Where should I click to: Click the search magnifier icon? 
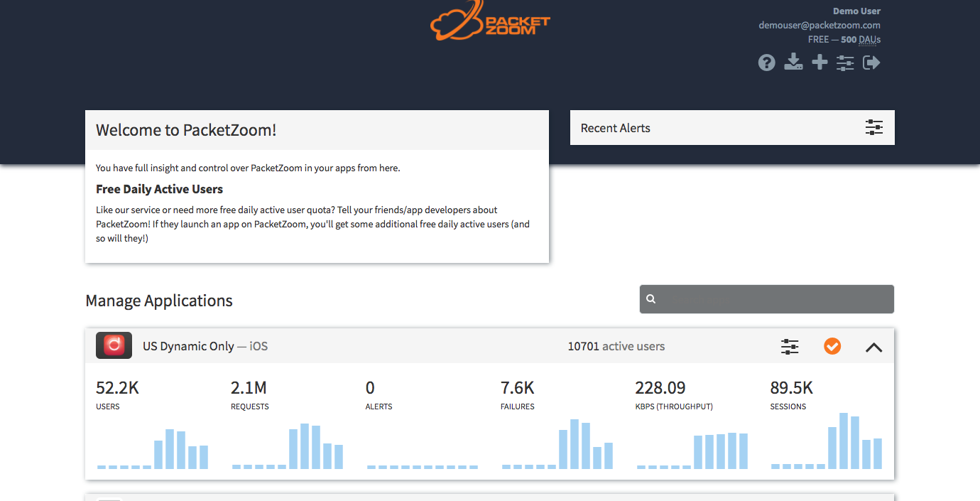coord(651,299)
